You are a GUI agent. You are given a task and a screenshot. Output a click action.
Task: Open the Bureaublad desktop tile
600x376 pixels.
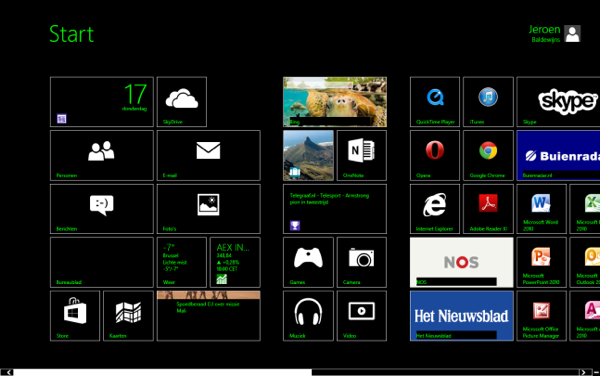[x=102, y=262]
